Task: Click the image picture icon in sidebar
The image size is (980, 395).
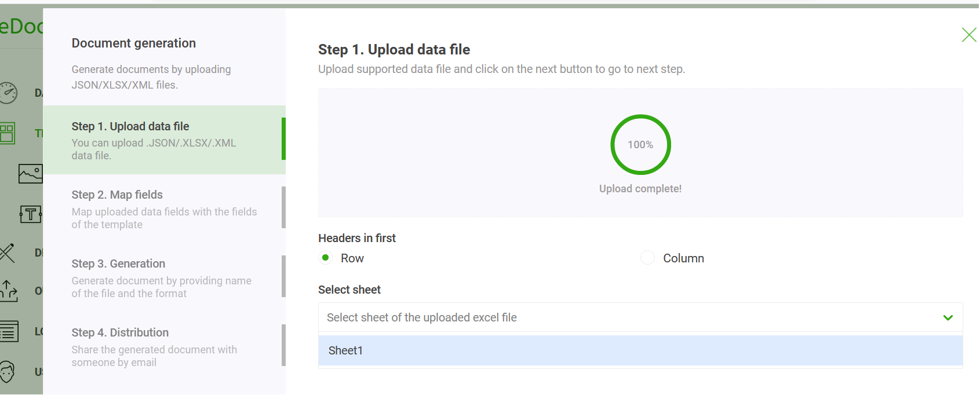Action: [x=30, y=173]
